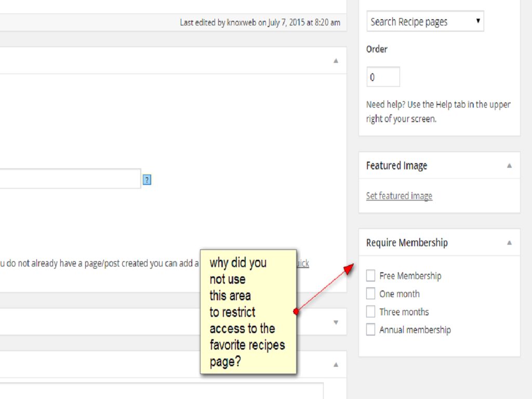Focus the Order number field
Viewport: 532px width, 399px height.
pos(383,77)
